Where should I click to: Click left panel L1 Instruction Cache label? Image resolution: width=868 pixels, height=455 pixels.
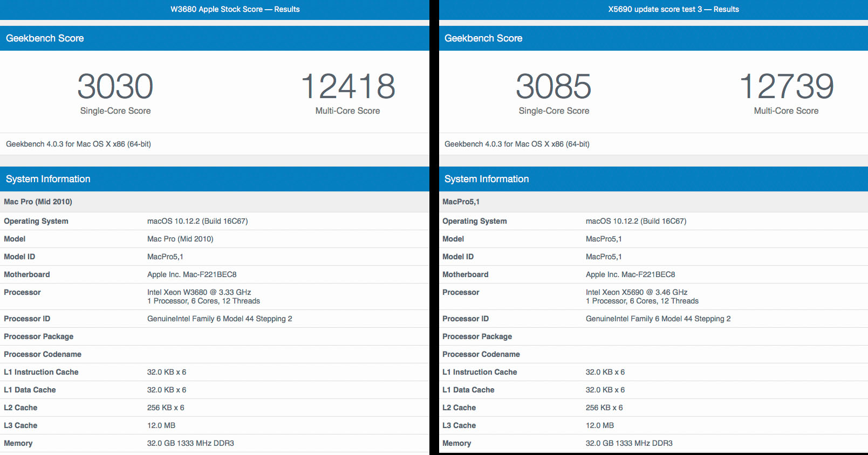click(41, 372)
